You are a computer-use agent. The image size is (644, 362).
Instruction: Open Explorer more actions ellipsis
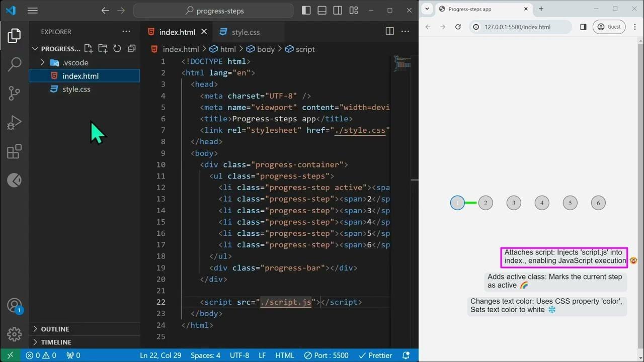point(126,32)
